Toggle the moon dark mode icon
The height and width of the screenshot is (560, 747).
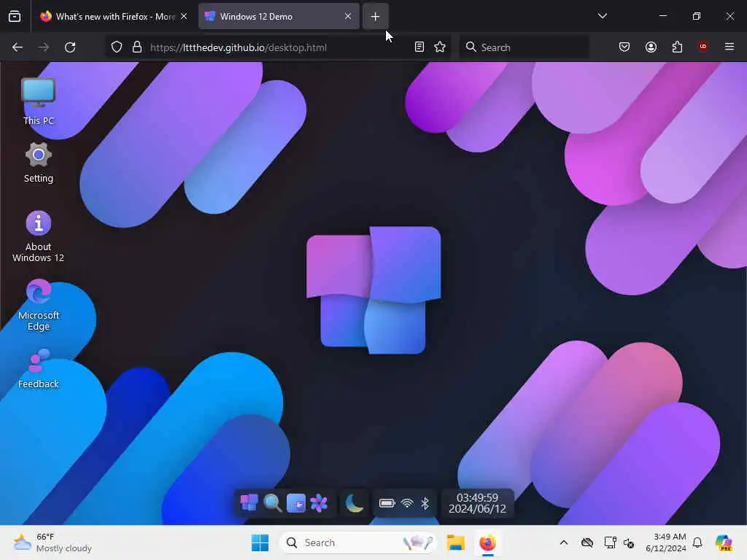click(x=354, y=503)
